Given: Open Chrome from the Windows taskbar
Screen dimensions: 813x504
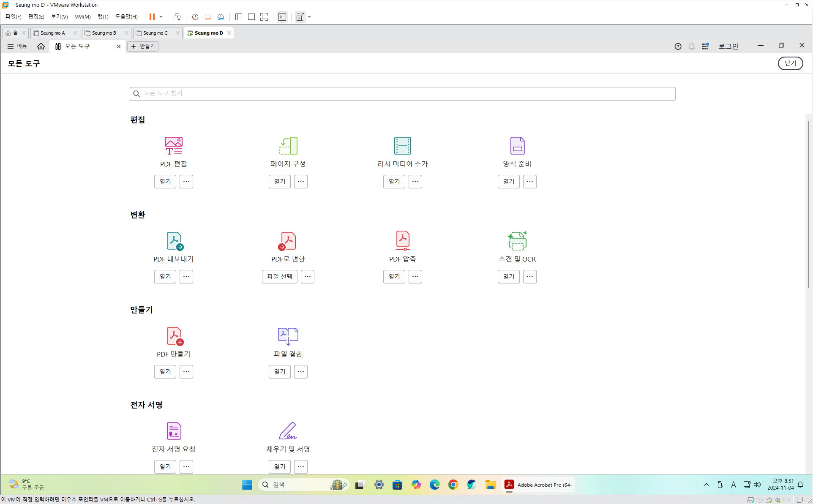Looking at the screenshot, I should click(453, 485).
